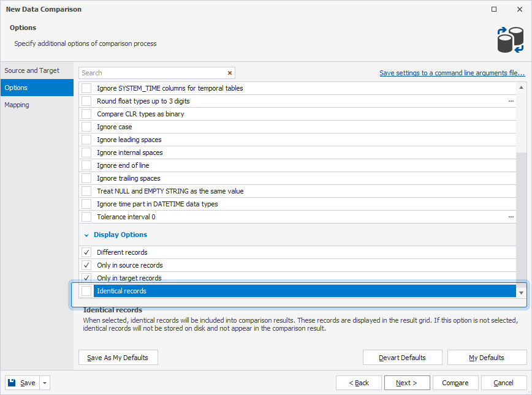Go to the Source and Target page
Screen dimensions: 532x395
point(32,70)
